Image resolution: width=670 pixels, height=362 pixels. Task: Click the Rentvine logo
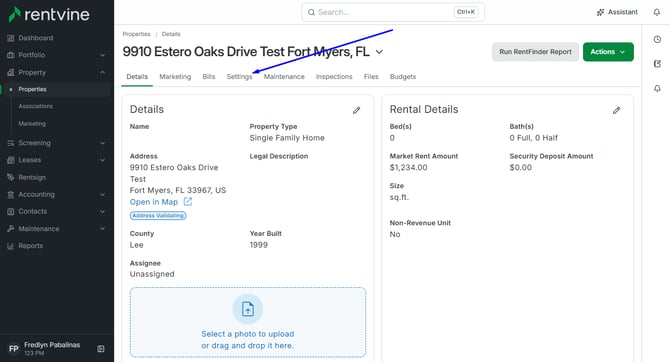point(49,15)
